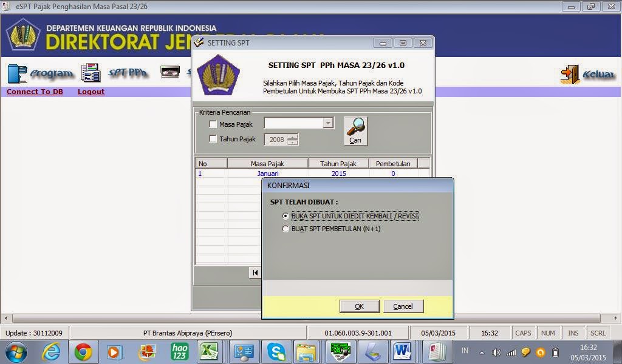Open Windows Start menu
The image size is (622, 364).
[16, 352]
